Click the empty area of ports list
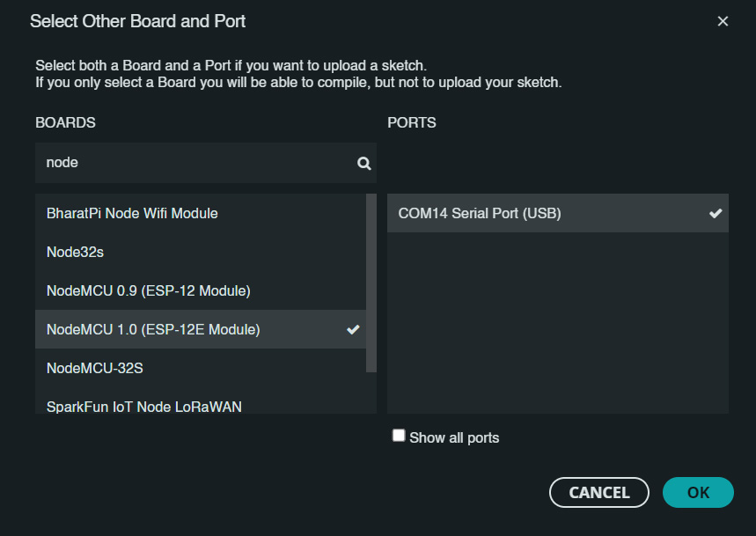The width and height of the screenshot is (756, 536). point(558,323)
